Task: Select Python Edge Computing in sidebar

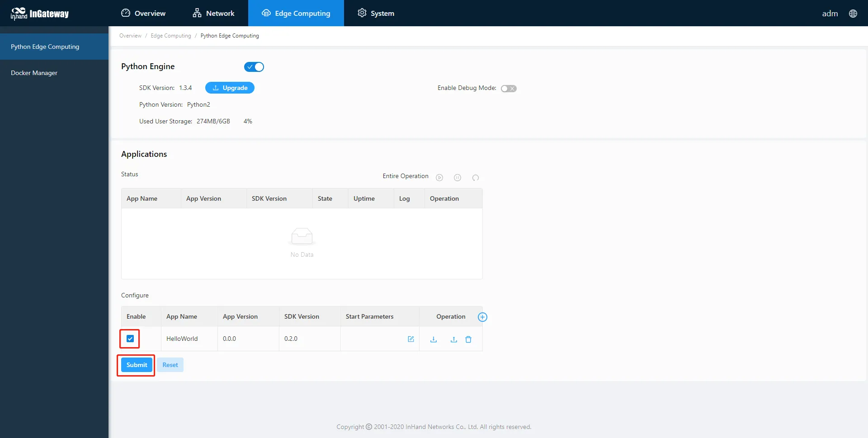Action: (x=54, y=47)
